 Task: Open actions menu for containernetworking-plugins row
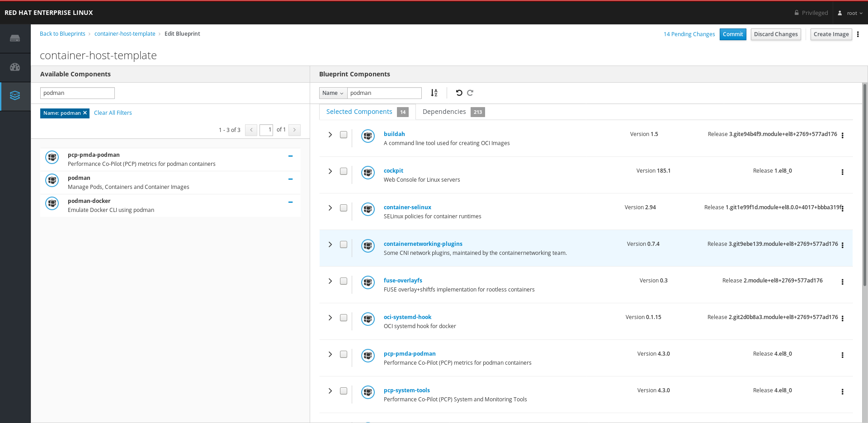click(842, 245)
